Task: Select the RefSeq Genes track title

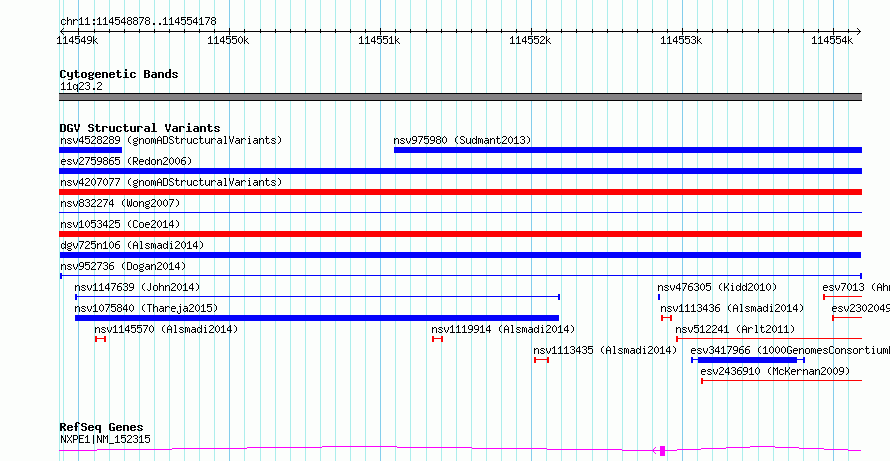Action: coord(102,428)
